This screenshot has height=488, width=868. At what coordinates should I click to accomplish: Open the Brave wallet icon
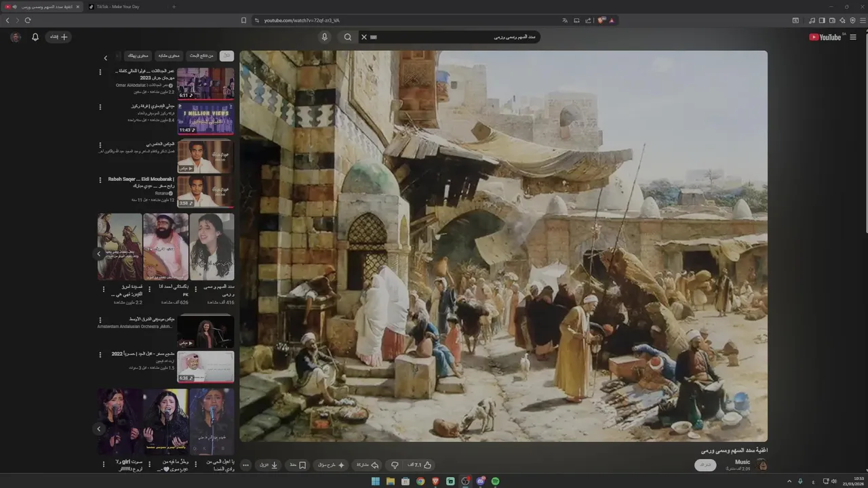[x=832, y=20]
